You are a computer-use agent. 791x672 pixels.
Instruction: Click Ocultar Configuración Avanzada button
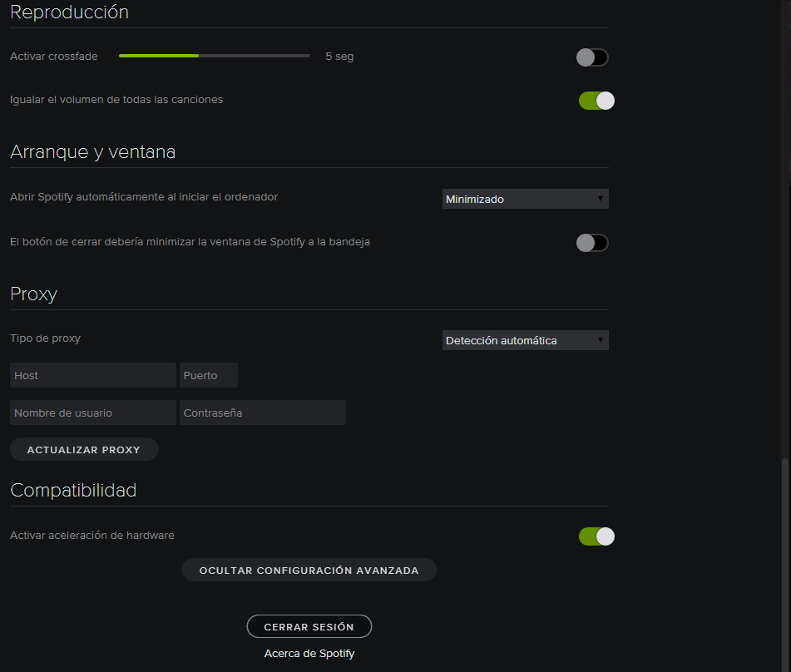tap(309, 570)
